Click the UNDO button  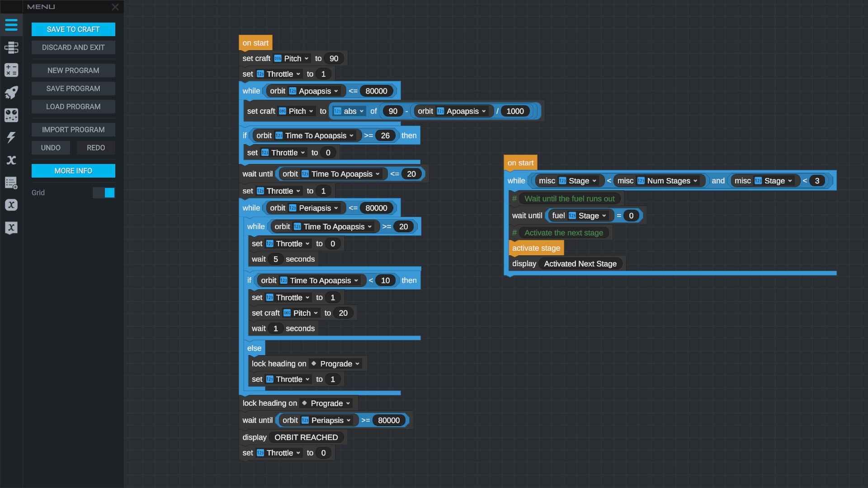click(x=51, y=148)
